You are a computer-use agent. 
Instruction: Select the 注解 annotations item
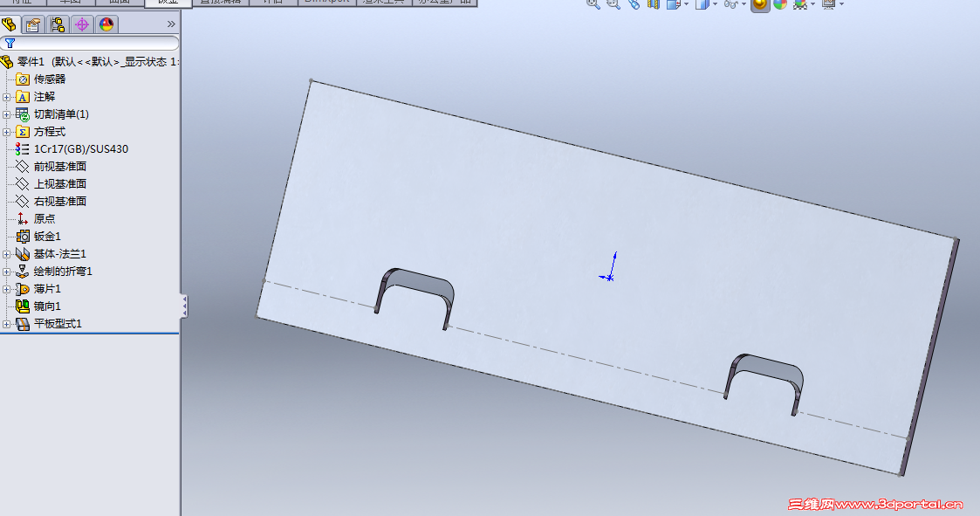[x=36, y=96]
